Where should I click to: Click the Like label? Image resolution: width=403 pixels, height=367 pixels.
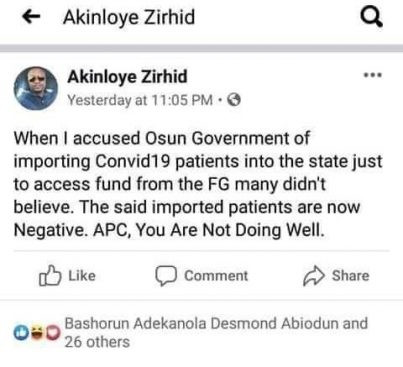pos(82,276)
